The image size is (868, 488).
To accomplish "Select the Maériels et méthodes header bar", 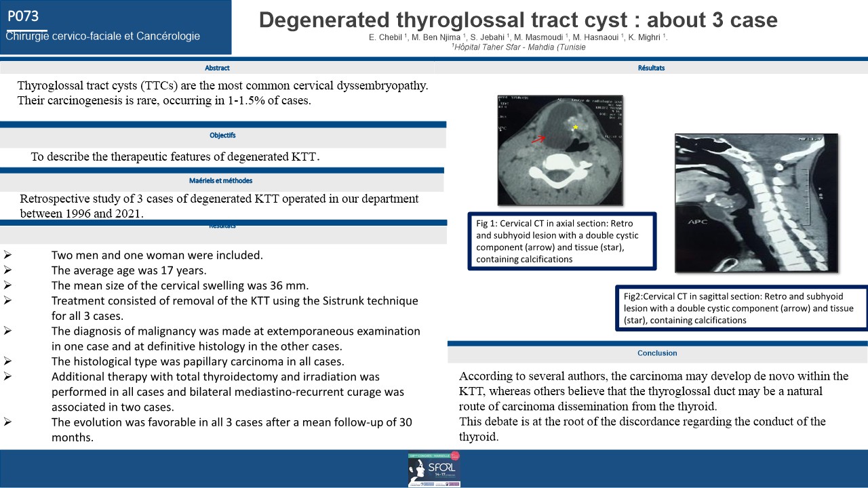I will (221, 181).
